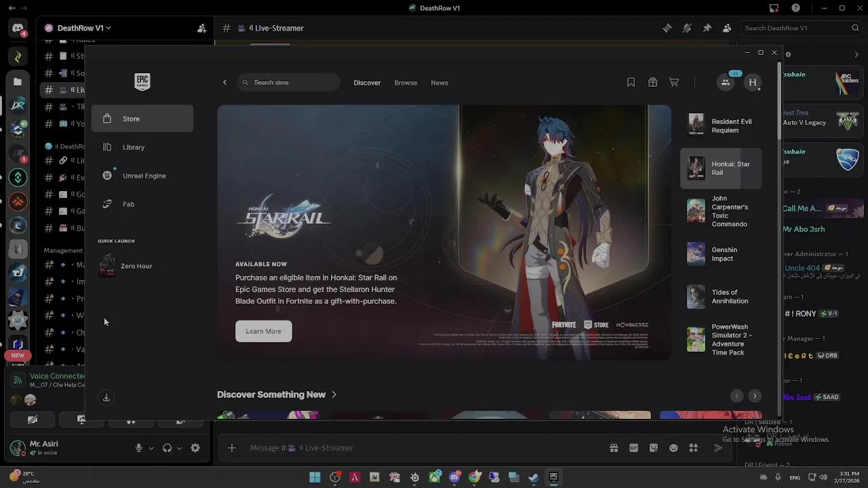Expand Discord microphone input options arrow
This screenshot has width=868, height=488.
point(151,448)
